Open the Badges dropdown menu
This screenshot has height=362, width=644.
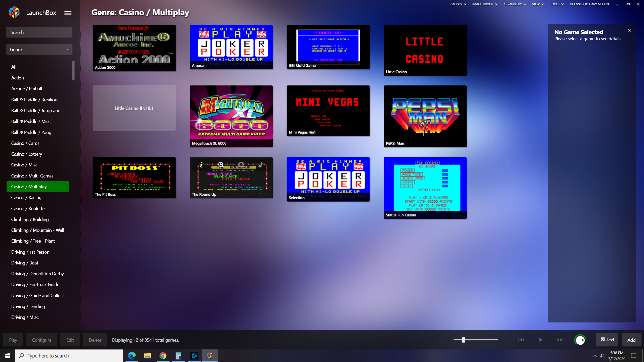pos(458,4)
